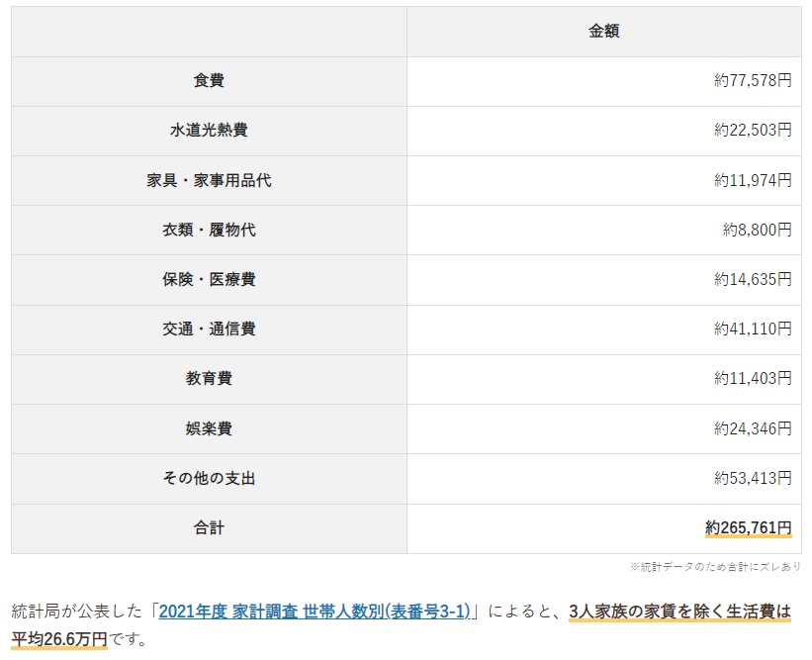
Task: Select the 保険・医療費 row label
Action: (209, 279)
